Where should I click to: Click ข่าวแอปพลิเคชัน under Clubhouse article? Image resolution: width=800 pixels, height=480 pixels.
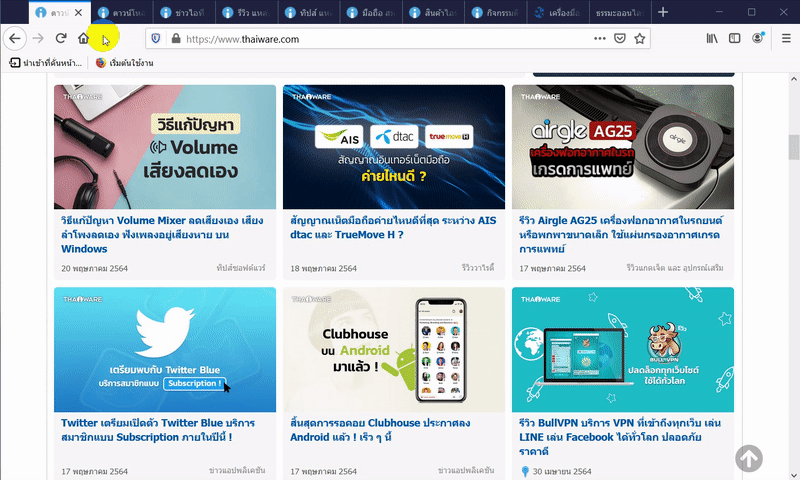click(x=466, y=470)
